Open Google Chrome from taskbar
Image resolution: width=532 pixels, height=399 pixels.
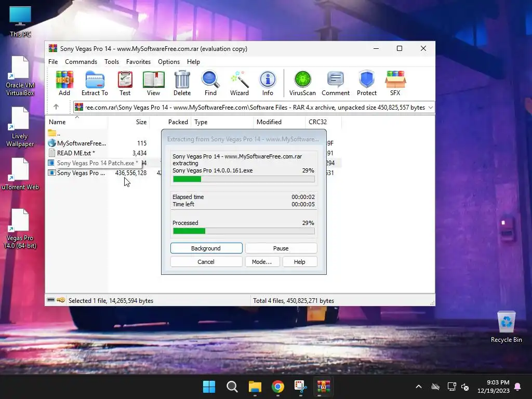click(x=278, y=387)
